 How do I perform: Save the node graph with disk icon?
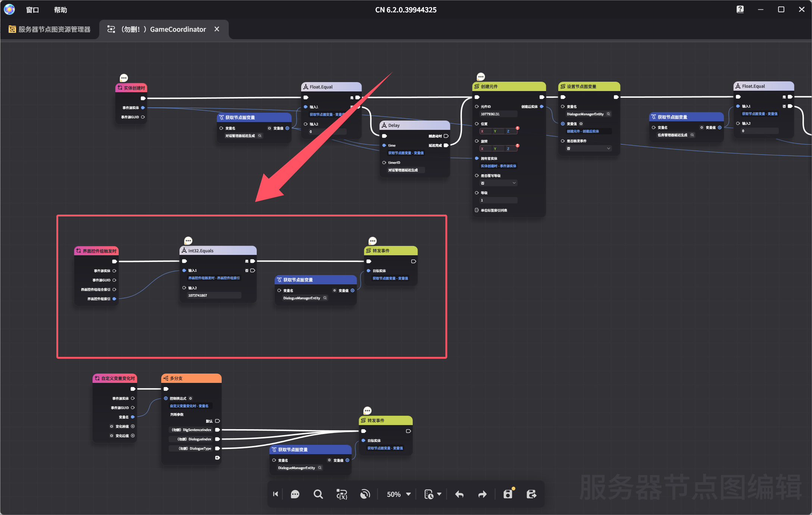pos(508,494)
